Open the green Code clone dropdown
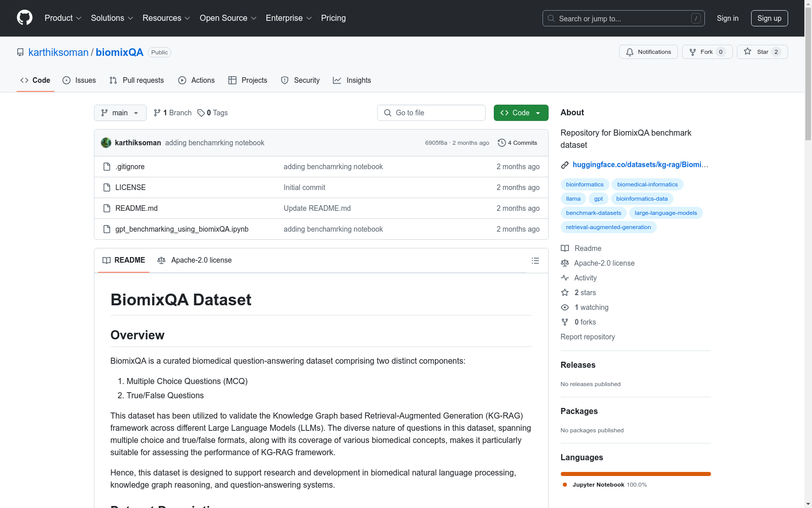The image size is (812, 508). pos(521,113)
